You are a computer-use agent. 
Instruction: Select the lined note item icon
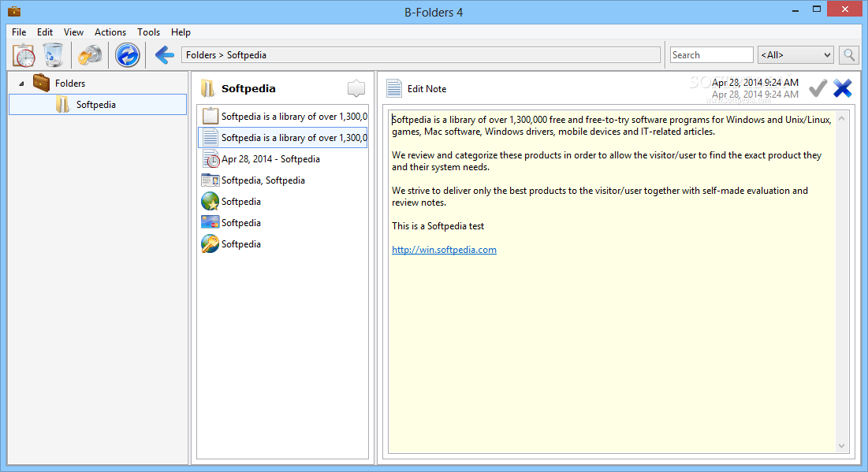[210, 137]
